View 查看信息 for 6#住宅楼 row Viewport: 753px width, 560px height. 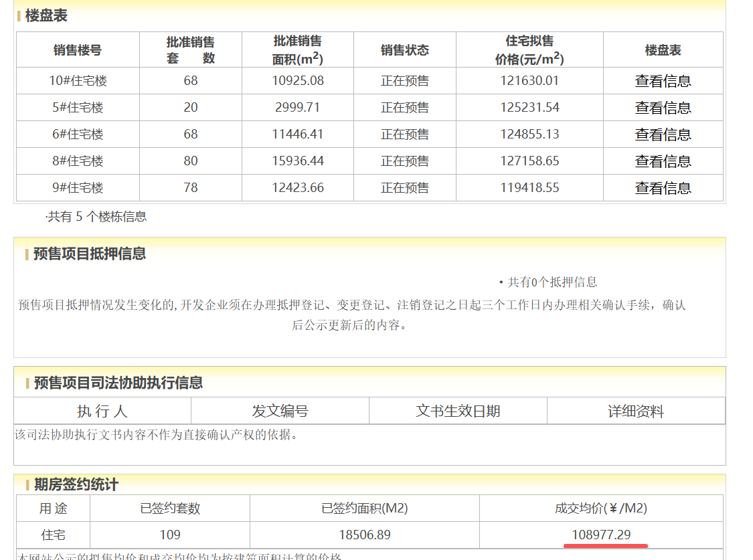(x=663, y=134)
